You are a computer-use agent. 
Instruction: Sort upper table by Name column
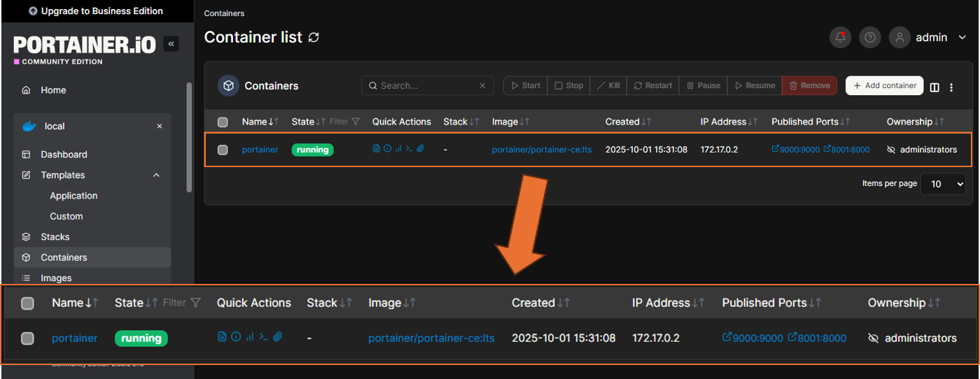click(x=260, y=122)
